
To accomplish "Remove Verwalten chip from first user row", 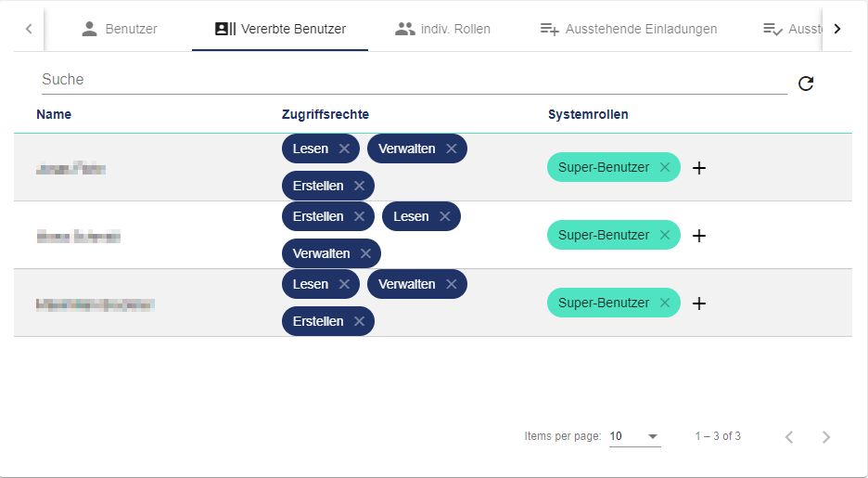I will pyautogui.click(x=452, y=149).
